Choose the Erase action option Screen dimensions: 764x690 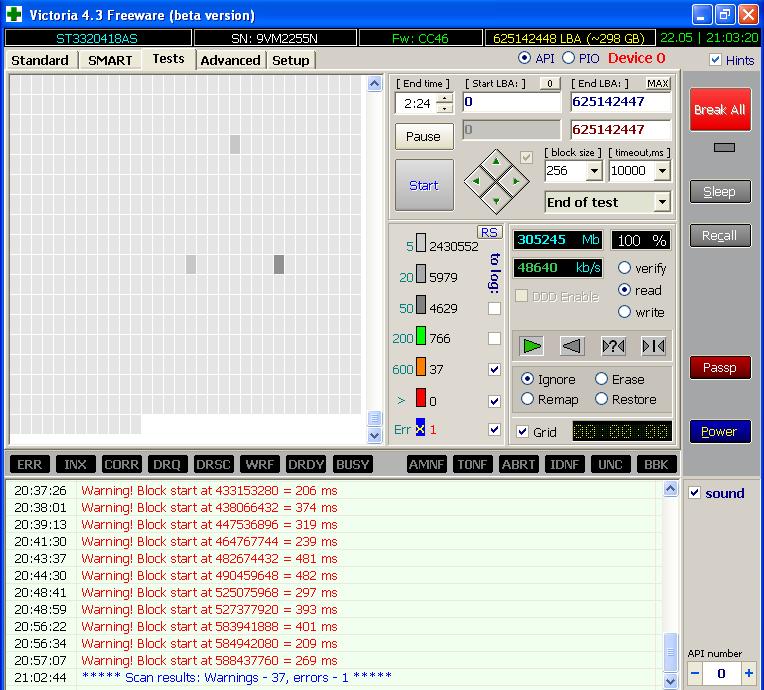click(x=601, y=379)
